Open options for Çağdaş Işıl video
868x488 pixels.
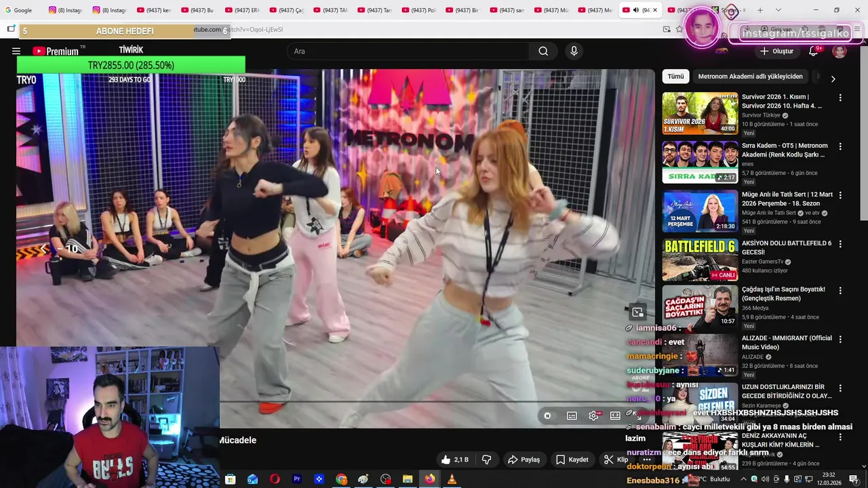coord(840,290)
